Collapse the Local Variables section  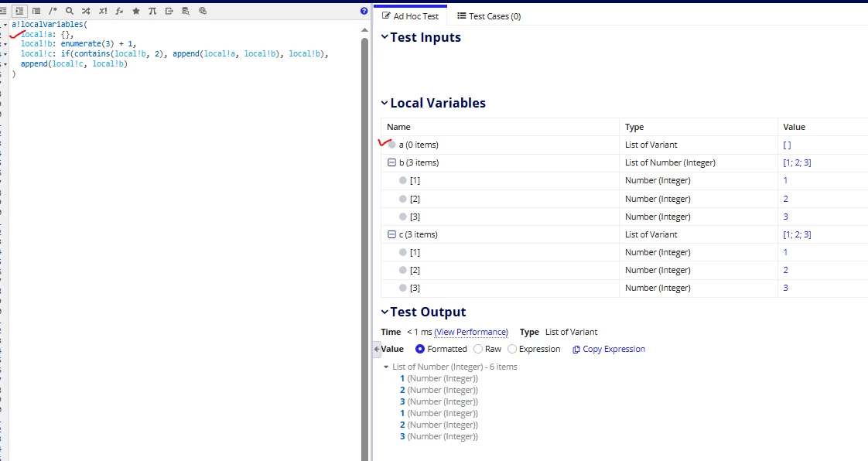point(384,103)
